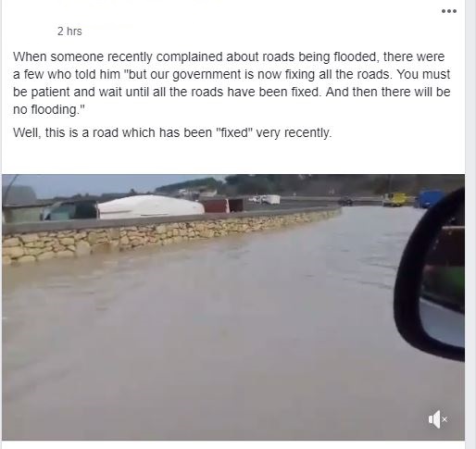Click the blue truck in the video
This screenshot has width=476, height=449.
coord(432,198)
